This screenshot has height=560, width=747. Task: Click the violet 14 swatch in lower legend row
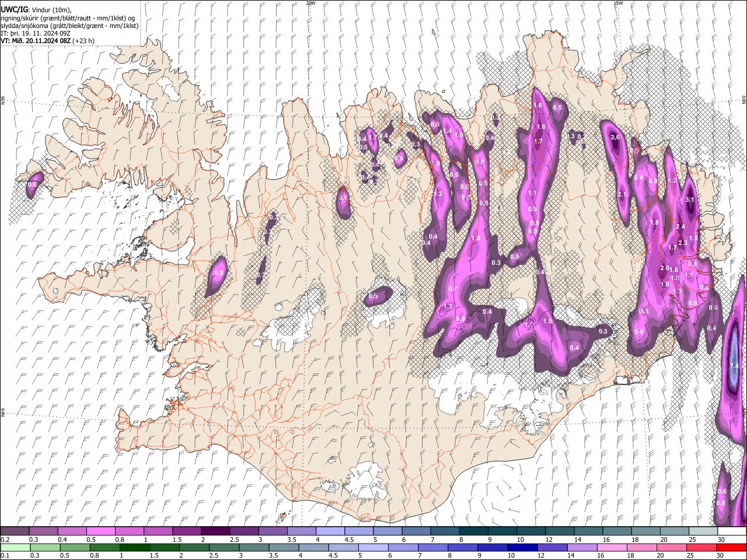click(x=581, y=548)
